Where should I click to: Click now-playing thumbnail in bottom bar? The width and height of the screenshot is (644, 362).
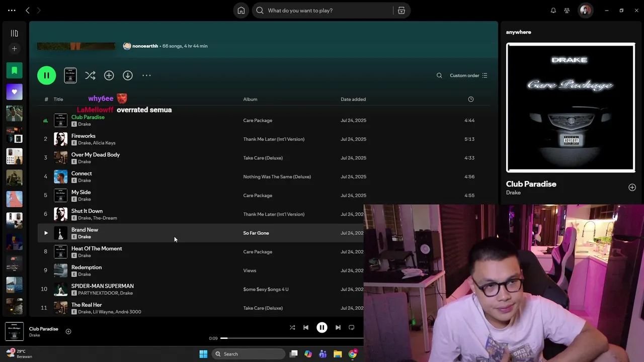coord(14,332)
